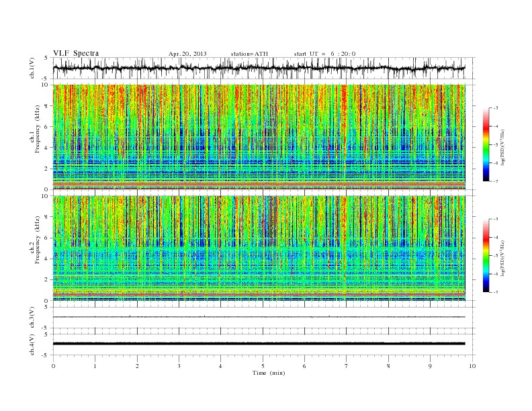Click the time axis tick label "9"
Screen dimensions: 532x411
pyautogui.click(x=430, y=366)
